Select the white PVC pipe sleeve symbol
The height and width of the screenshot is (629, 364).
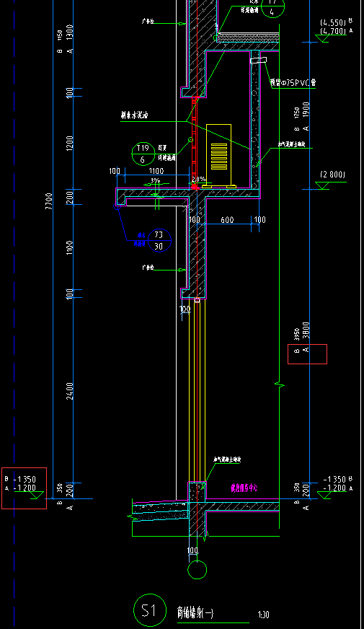click(259, 60)
